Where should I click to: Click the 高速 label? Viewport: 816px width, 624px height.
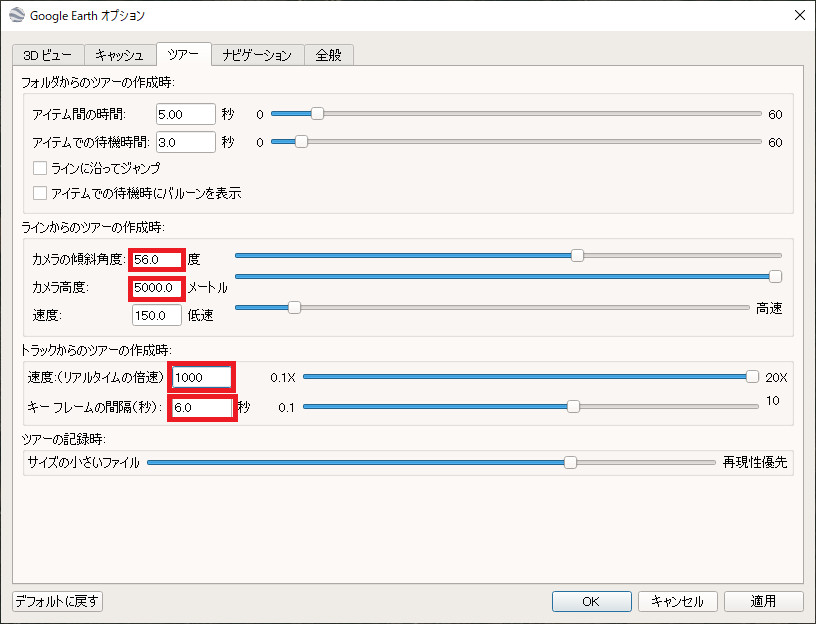[769, 309]
